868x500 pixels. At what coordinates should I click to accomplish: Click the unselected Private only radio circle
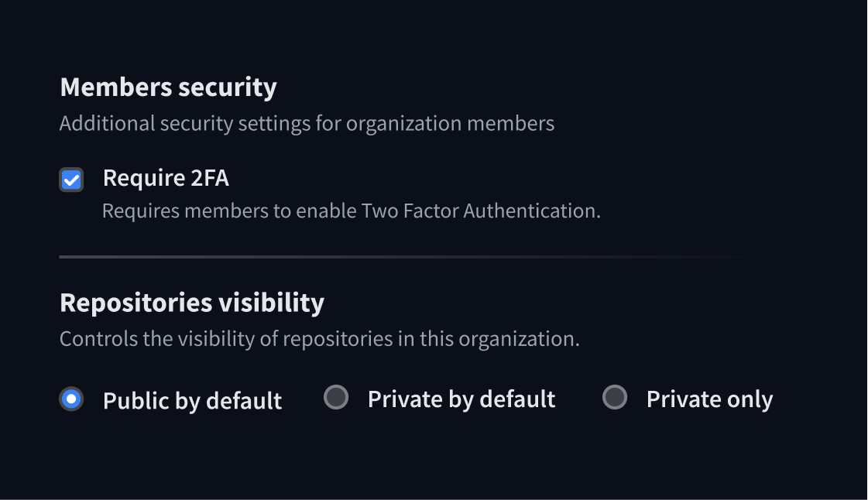(614, 398)
